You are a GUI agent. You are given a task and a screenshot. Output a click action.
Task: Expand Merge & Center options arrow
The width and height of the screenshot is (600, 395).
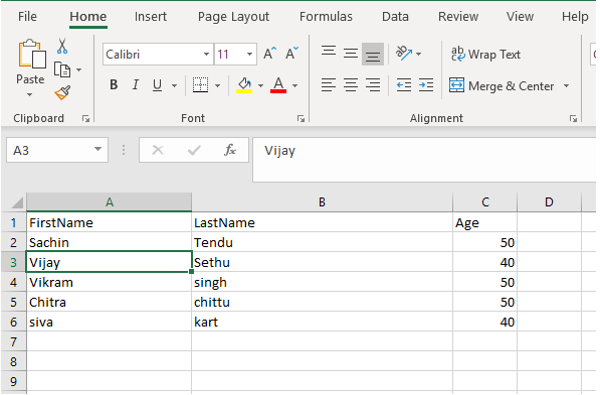(x=566, y=86)
